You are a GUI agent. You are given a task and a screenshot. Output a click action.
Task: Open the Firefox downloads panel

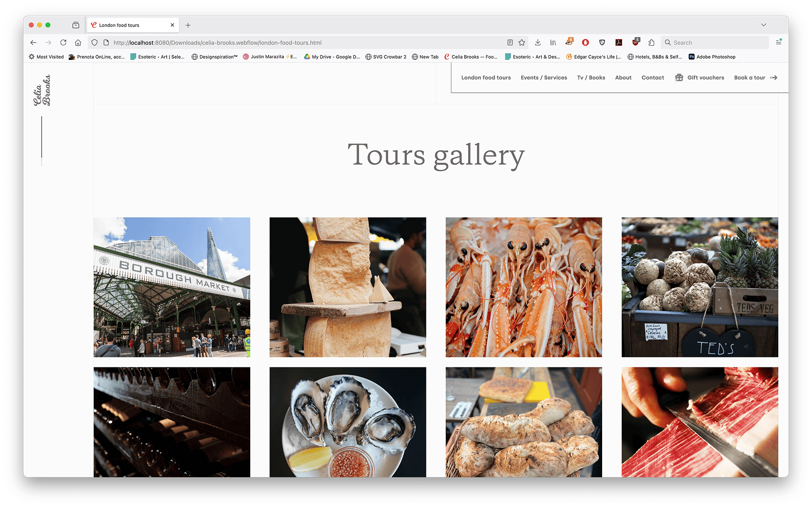[x=538, y=42]
